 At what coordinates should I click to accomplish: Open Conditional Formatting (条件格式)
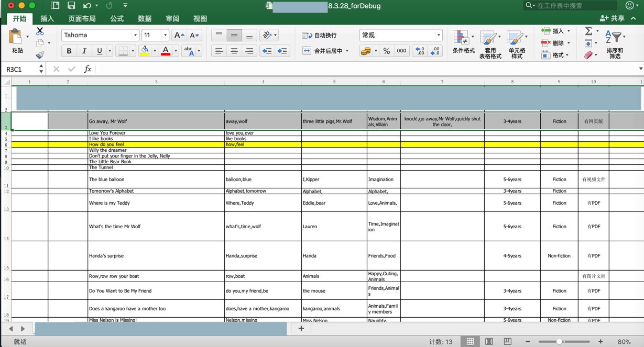coord(463,42)
